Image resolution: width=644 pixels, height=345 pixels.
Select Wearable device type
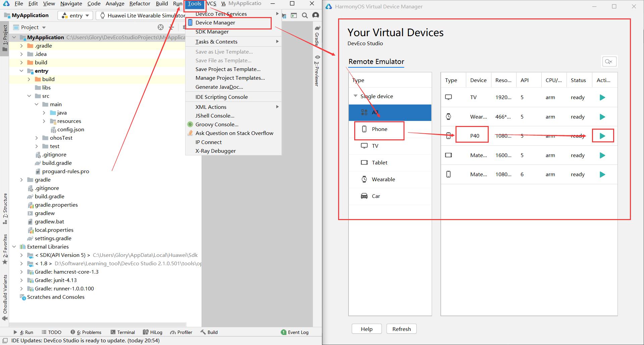(390, 180)
